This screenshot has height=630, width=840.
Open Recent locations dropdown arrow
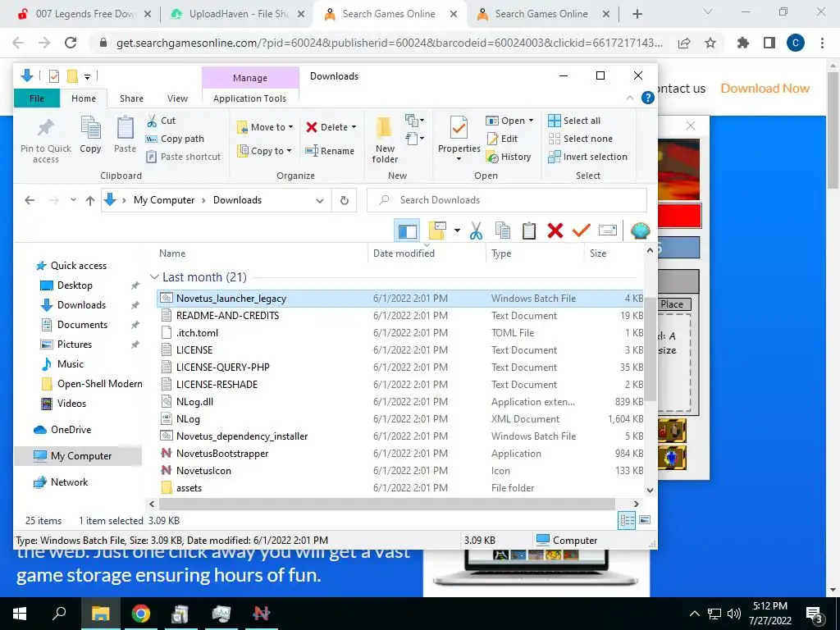[x=73, y=200]
